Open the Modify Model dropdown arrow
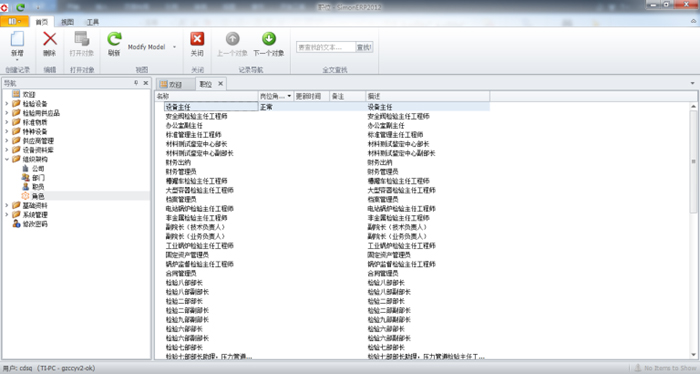The height and width of the screenshot is (374, 700). point(174,47)
